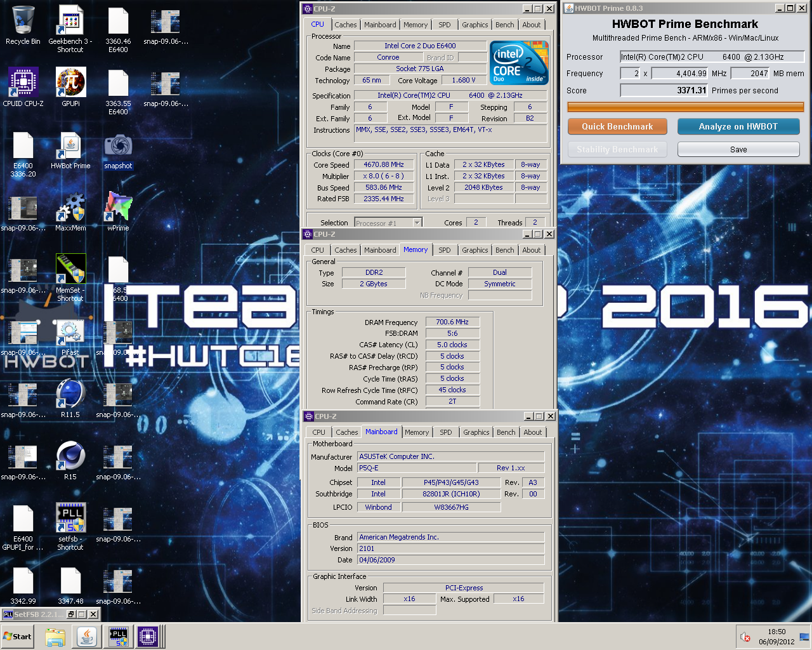The height and width of the screenshot is (650, 812).
Task: Click the 2047 MB mem field
Action: 750,73
